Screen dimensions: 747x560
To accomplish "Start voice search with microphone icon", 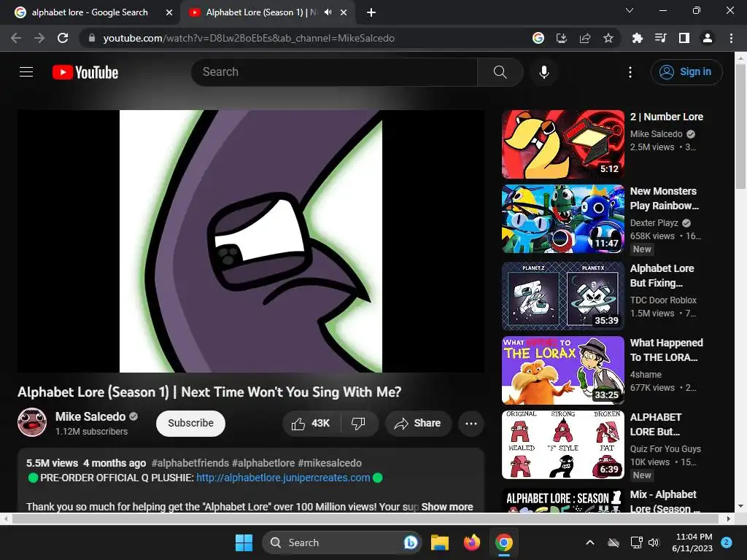I will (543, 72).
